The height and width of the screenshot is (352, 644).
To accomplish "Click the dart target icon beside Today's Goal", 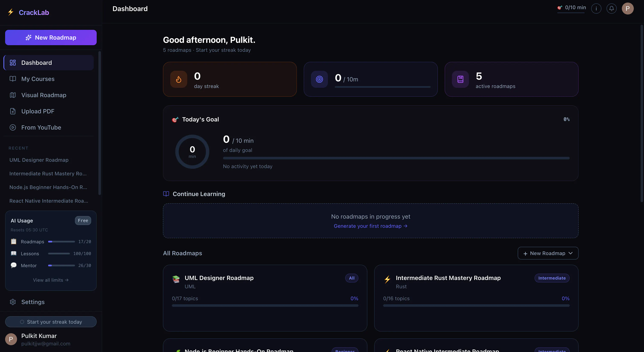I will pos(175,120).
